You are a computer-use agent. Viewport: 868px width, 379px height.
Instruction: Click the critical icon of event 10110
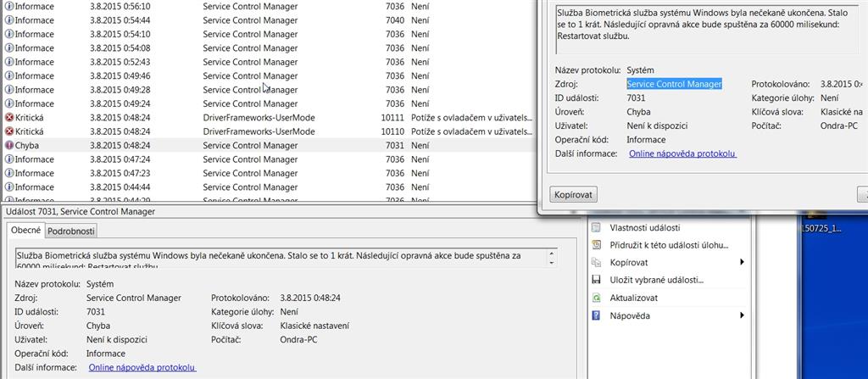pos(8,131)
